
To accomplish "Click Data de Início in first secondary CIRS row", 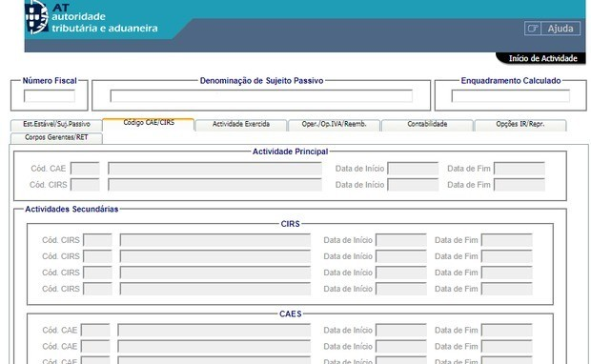I will (x=401, y=240).
